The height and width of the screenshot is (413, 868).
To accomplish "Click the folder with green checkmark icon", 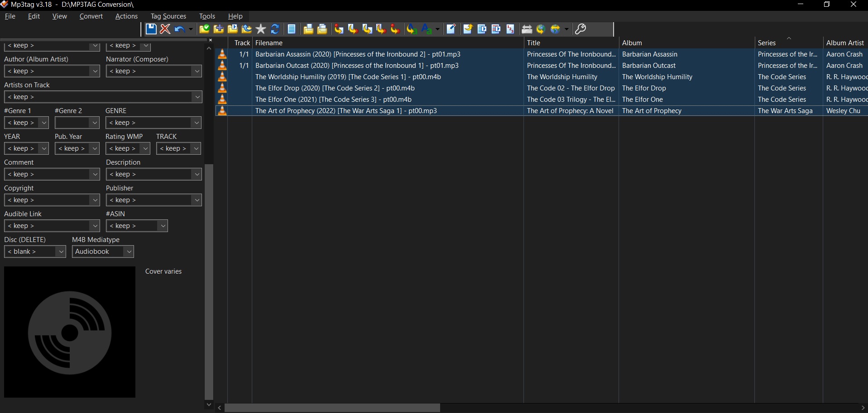I will pyautogui.click(x=204, y=29).
